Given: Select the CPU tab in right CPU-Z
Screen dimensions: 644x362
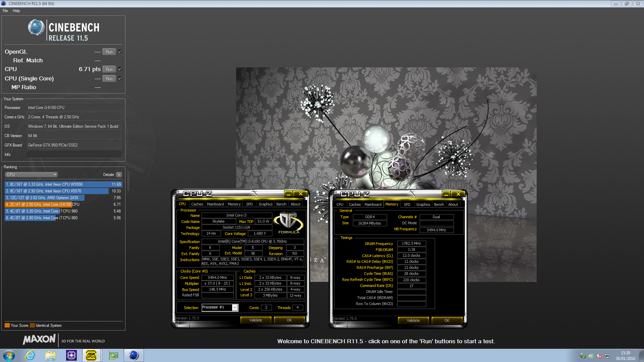Looking at the screenshot, I should 340,204.
